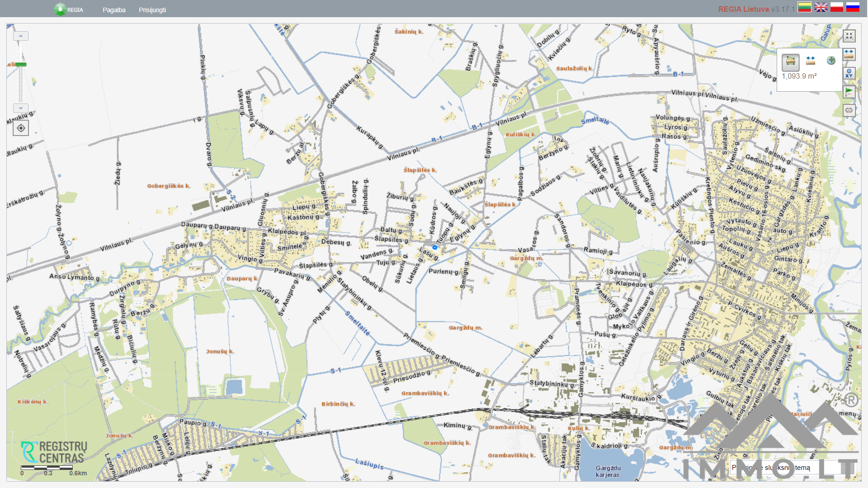Image resolution: width=868 pixels, height=488 pixels.
Task: Open the Prisijungti login menu
Action: (x=152, y=10)
